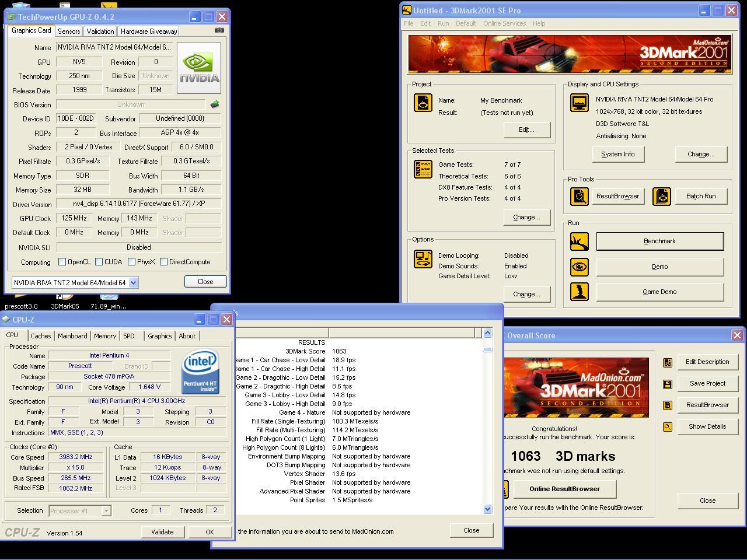This screenshot has height=560, width=747.
Task: Click the 3DMark Score 1063 row
Action: (358, 351)
